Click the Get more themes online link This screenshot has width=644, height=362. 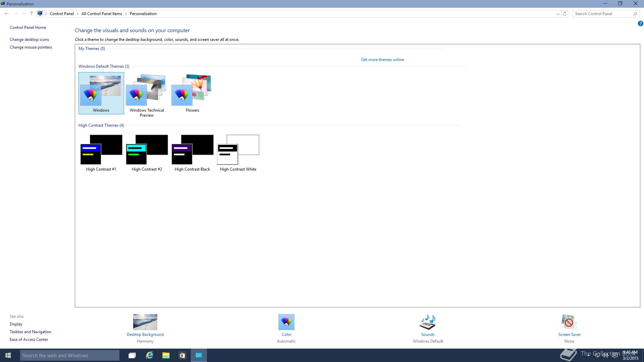coord(382,60)
